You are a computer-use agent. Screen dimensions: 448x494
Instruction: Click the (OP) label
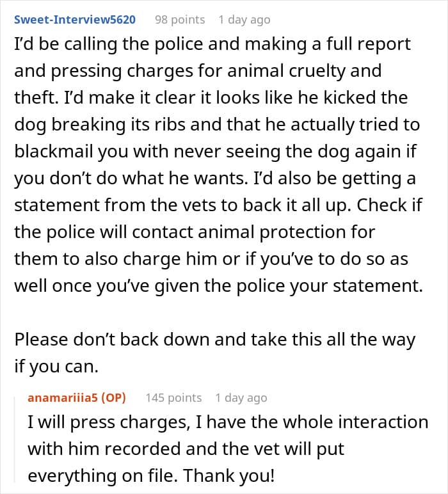pyautogui.click(x=113, y=397)
